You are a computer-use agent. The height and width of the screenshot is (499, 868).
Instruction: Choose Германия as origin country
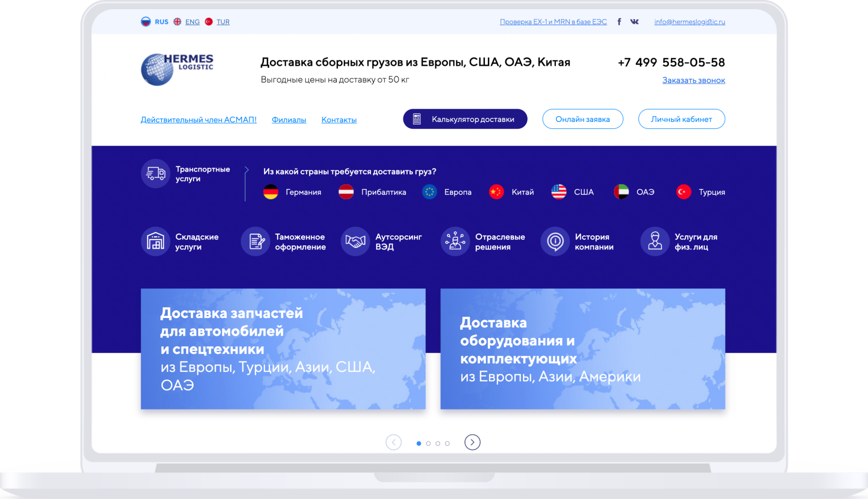pos(304,192)
